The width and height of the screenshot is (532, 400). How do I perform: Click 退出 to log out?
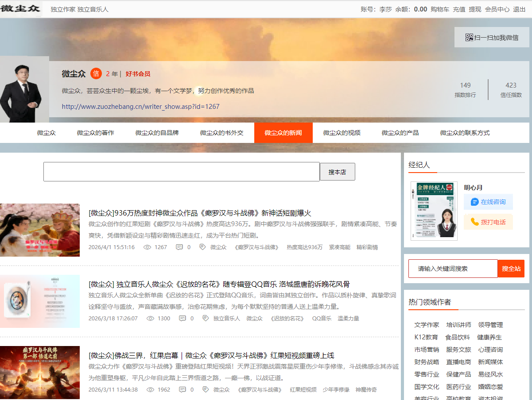(519, 9)
